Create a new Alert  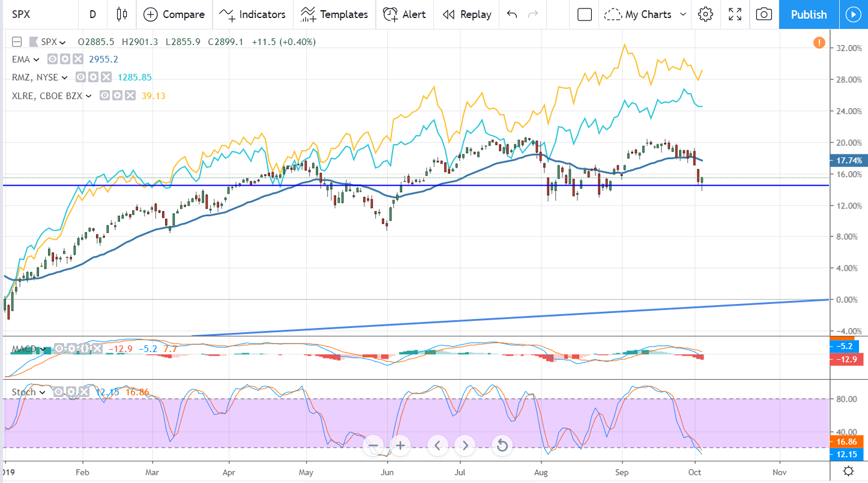pos(404,14)
